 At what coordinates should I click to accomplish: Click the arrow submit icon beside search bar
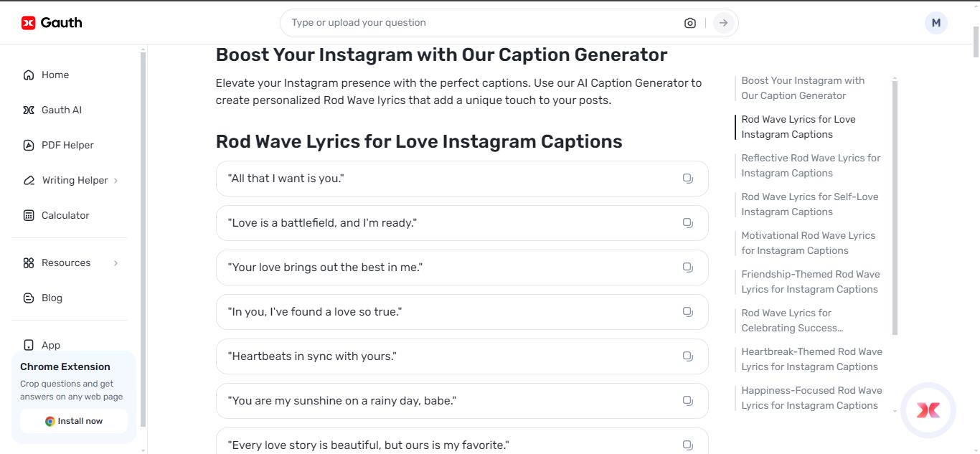(x=723, y=22)
